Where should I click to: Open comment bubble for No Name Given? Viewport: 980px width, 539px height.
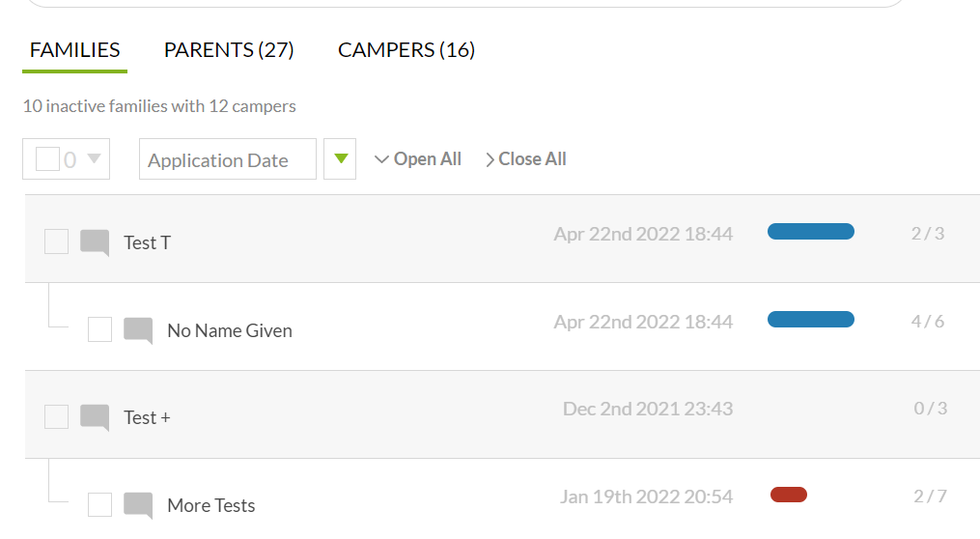coord(138,330)
